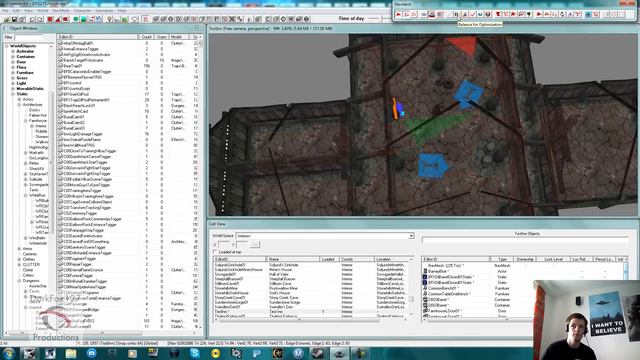Expand the MovableStatic tree node
The image size is (640, 360).
(x=13, y=89)
